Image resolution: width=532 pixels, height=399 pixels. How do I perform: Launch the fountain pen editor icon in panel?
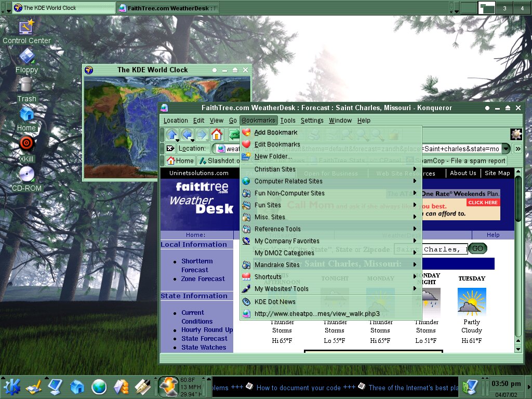[x=142, y=387]
